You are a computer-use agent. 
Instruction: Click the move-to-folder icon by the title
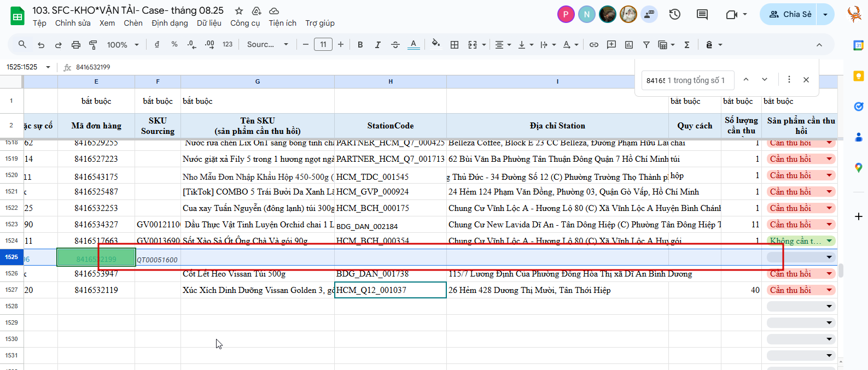click(x=257, y=11)
